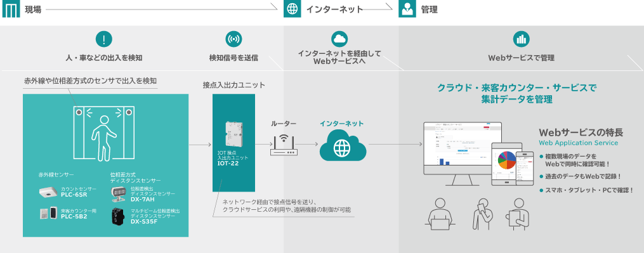Click the IOT-22 model name text
The image size is (644, 253).
click(x=228, y=164)
